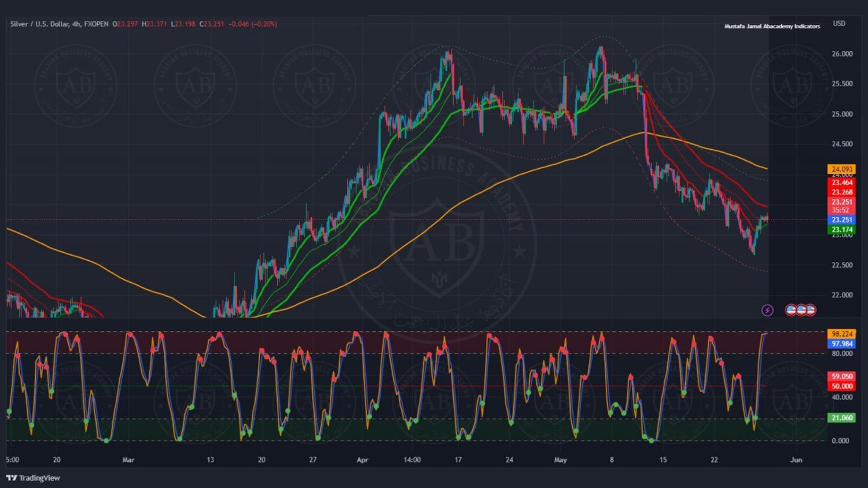
Task: Click the 0.000 oscillator axis label
Action: [840, 441]
